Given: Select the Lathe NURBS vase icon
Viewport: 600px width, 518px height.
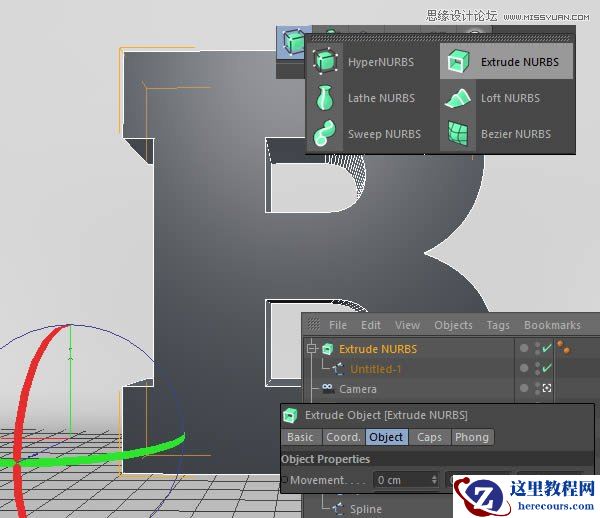Looking at the screenshot, I should point(325,98).
